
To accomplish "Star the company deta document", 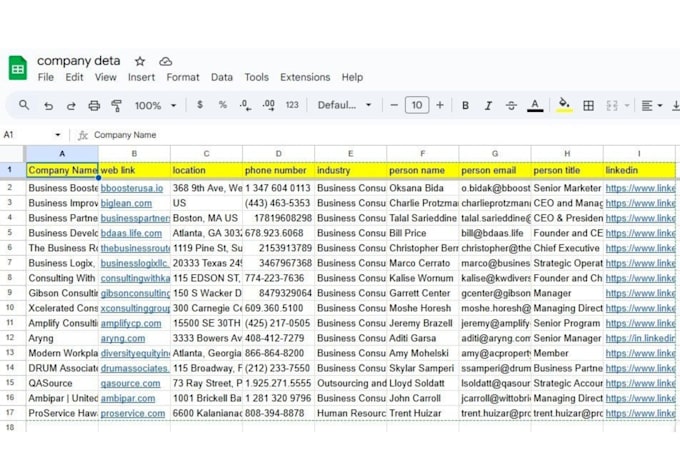I will click(140, 61).
